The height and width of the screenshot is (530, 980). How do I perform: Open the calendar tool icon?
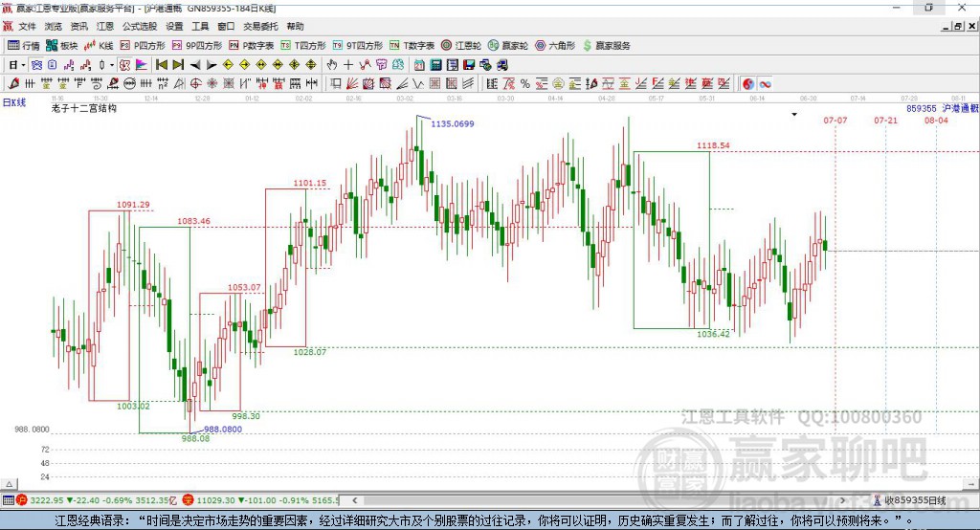pyautogui.click(x=419, y=65)
